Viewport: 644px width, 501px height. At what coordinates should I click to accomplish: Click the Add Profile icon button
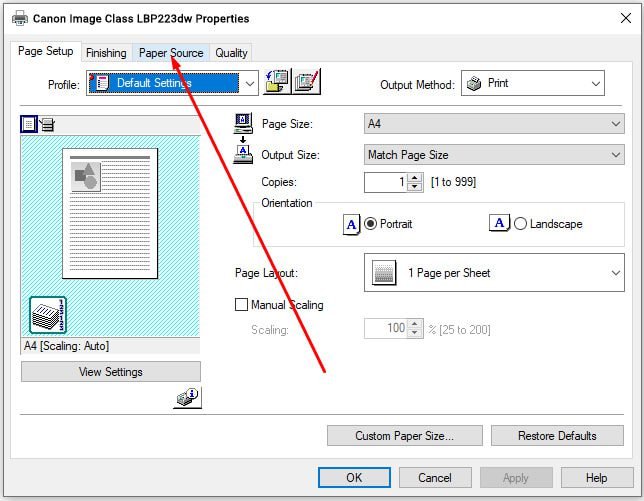276,83
